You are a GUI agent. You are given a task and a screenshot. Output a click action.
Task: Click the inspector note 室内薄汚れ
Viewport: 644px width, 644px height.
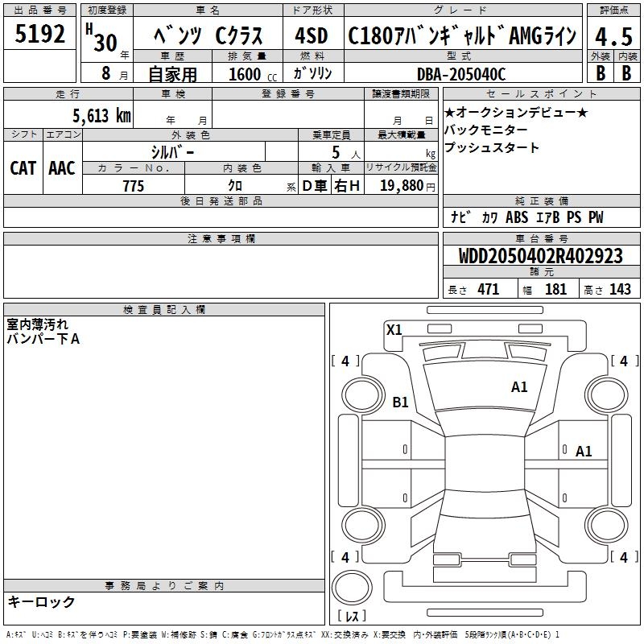click(38, 324)
